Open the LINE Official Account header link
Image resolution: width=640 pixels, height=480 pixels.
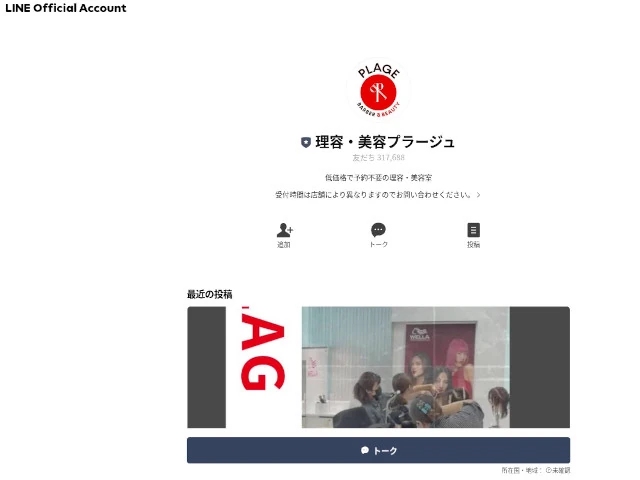(66, 8)
